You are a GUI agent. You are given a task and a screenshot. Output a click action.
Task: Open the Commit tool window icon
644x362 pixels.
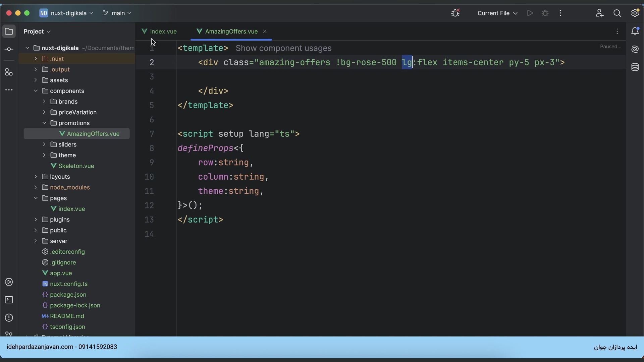point(9,50)
